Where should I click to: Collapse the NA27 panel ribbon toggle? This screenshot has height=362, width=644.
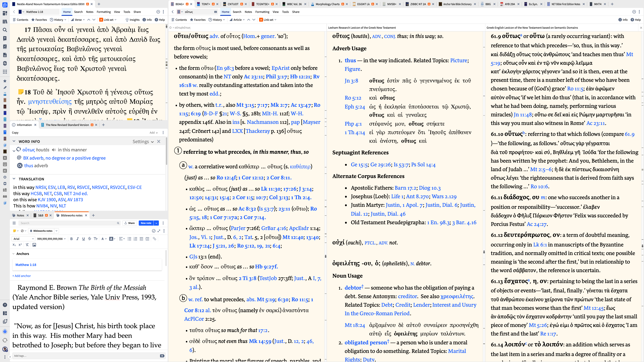coord(158,12)
